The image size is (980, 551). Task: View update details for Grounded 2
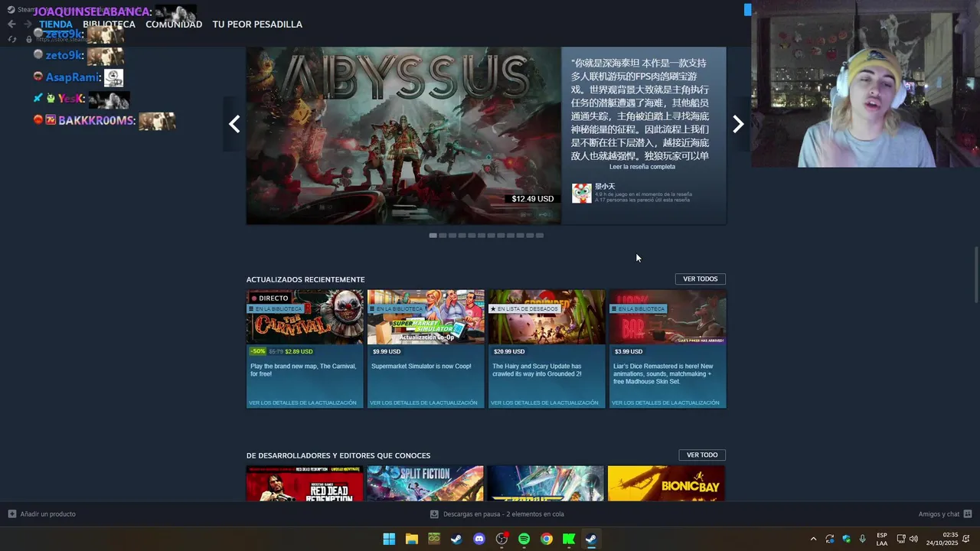[x=544, y=403]
